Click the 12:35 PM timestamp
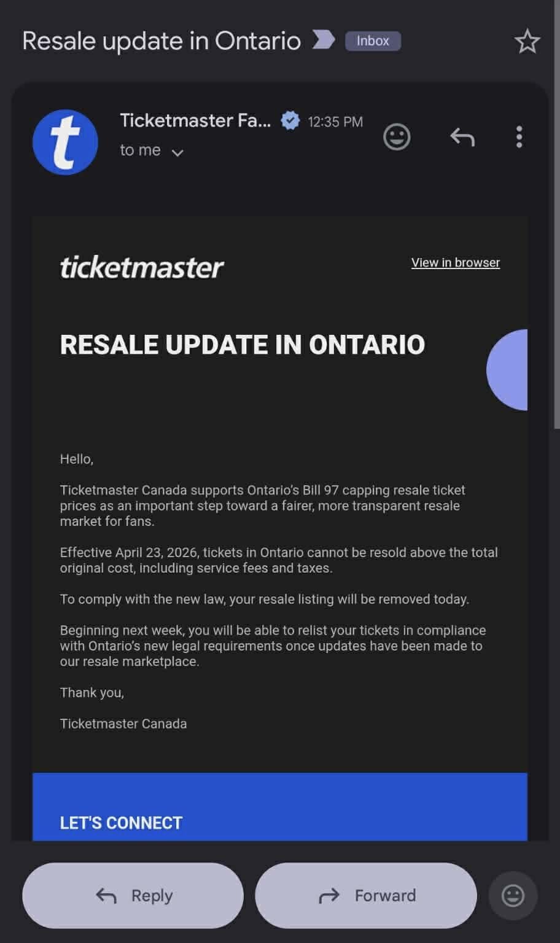560x943 pixels. (335, 122)
